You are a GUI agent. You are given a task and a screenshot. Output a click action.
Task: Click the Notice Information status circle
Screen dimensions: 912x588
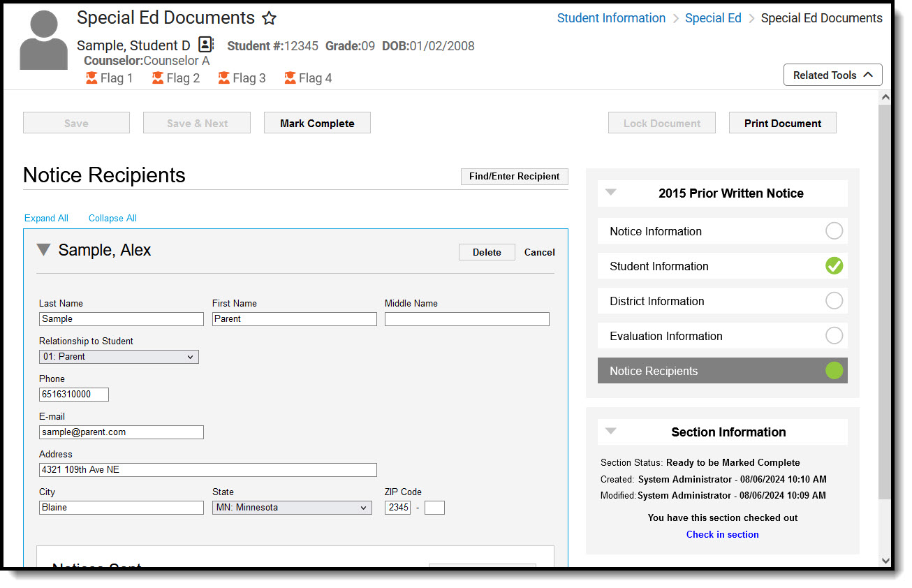coord(834,230)
